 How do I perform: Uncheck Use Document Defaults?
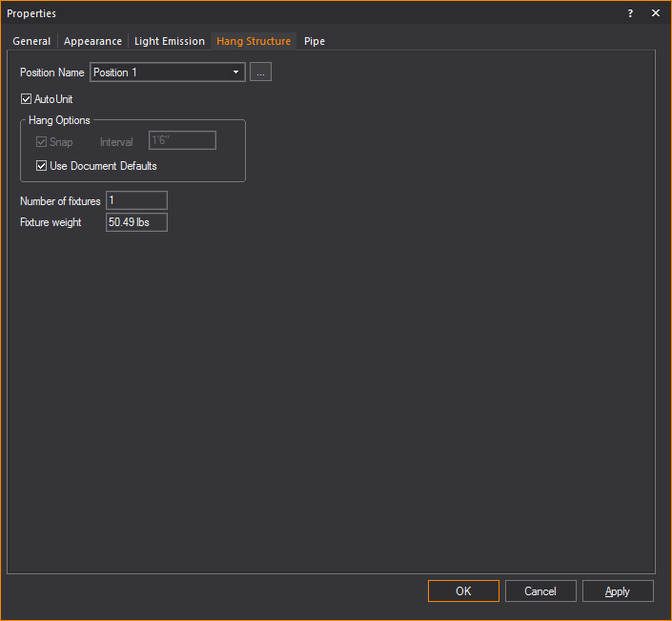click(42, 166)
